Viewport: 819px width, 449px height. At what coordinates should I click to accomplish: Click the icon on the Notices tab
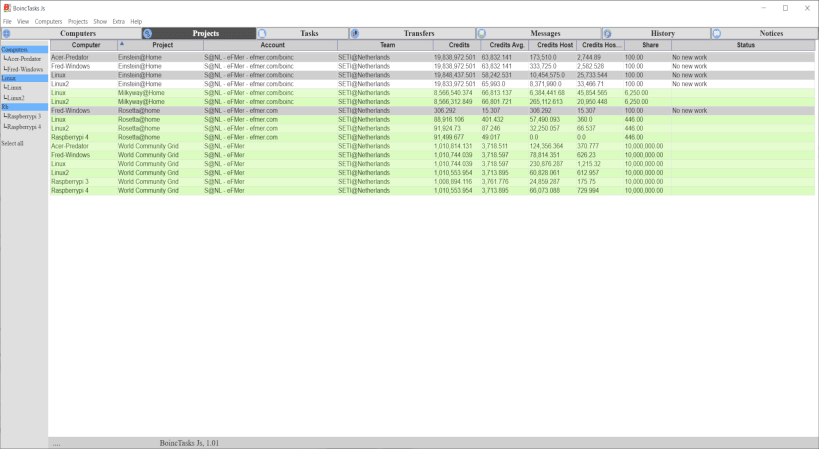717,33
